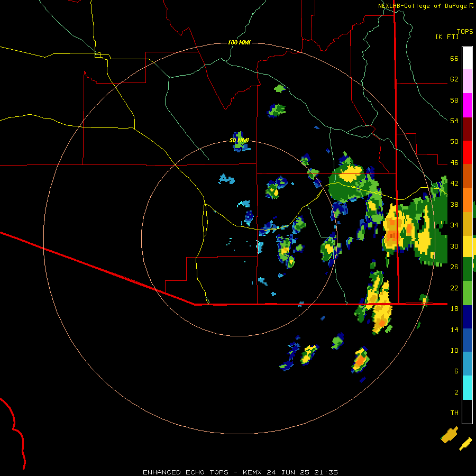Click the TH threshold label on legend
Viewport: 476px width, 476px height.
click(x=454, y=413)
